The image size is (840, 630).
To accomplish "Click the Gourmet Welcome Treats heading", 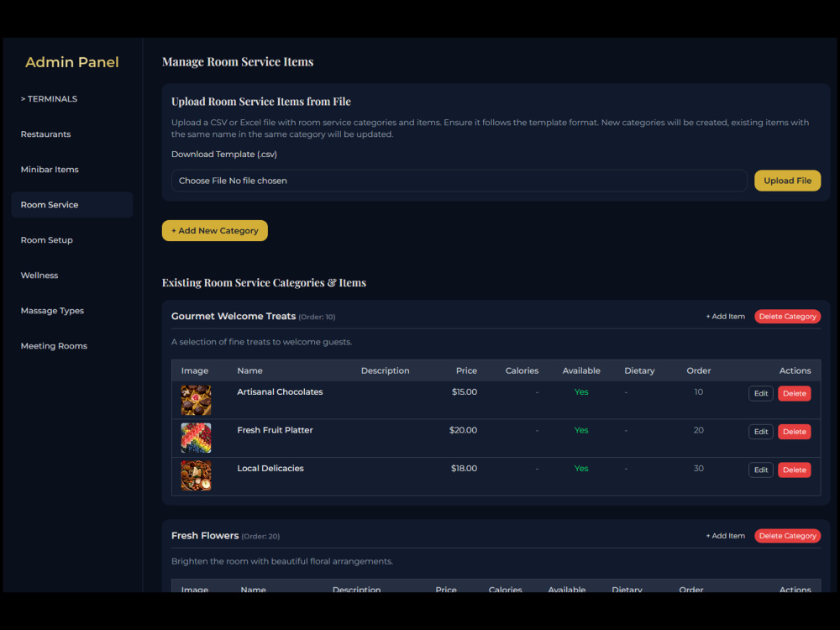I will (x=234, y=316).
